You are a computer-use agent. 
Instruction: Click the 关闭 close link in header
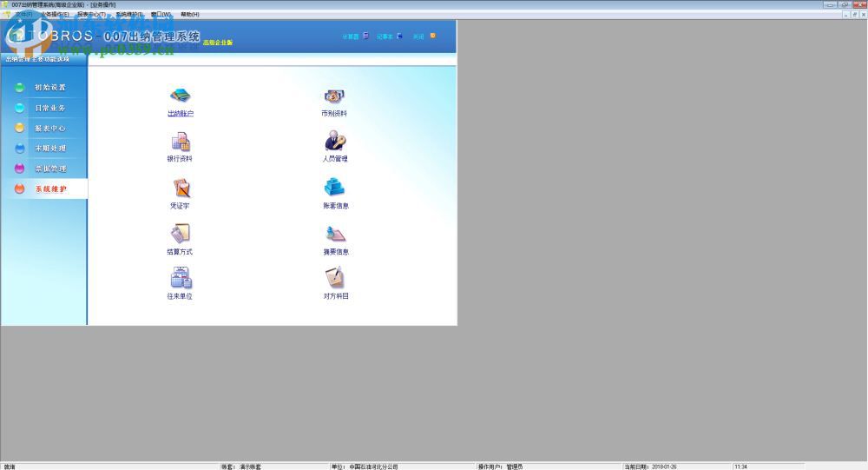424,36
